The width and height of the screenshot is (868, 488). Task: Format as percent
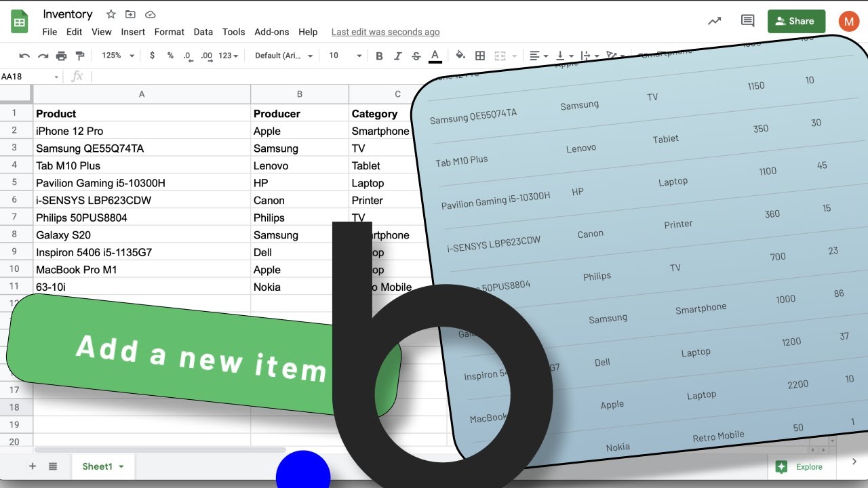click(x=170, y=56)
